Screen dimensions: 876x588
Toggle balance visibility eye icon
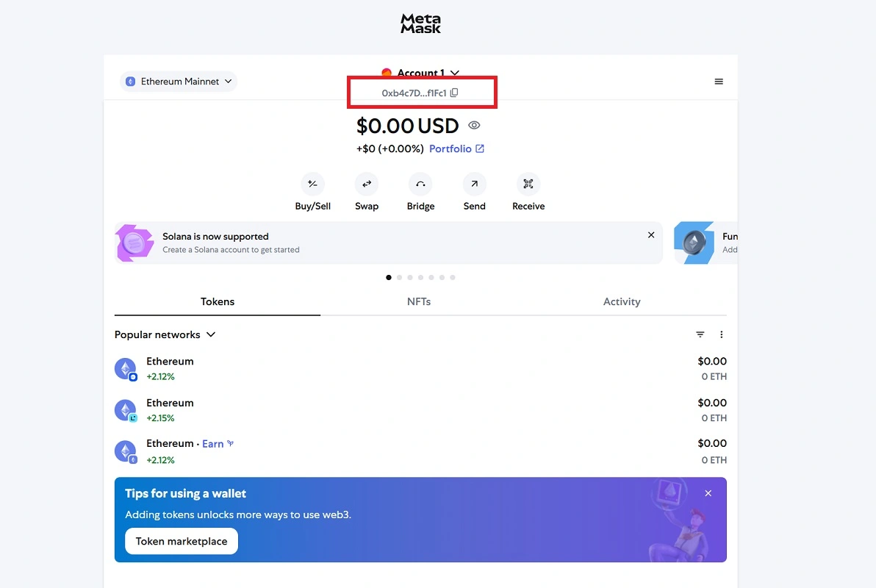coord(474,125)
